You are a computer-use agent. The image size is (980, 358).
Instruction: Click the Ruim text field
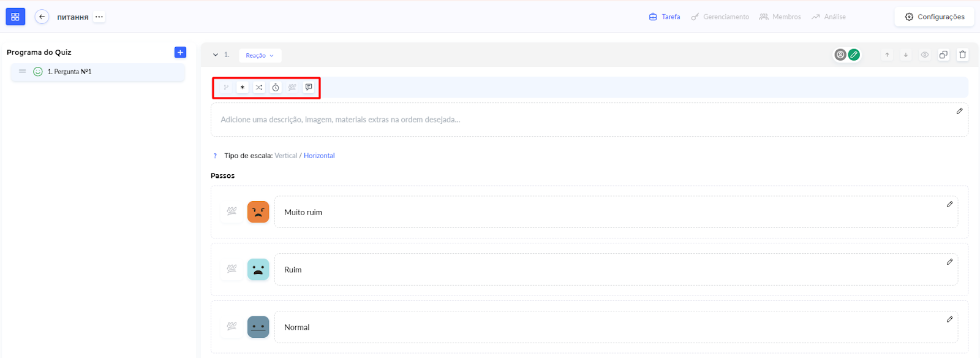point(616,270)
